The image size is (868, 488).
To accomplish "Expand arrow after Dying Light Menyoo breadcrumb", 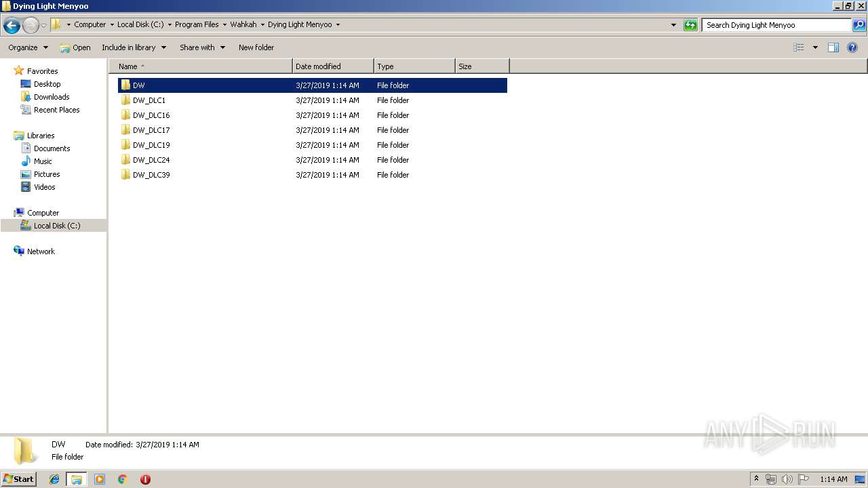I will click(x=338, y=24).
